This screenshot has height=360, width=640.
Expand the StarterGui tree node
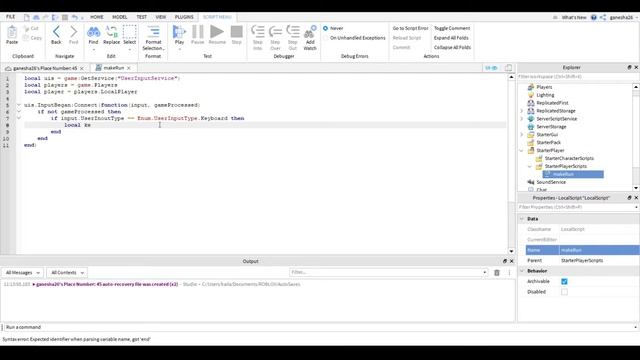(522, 135)
